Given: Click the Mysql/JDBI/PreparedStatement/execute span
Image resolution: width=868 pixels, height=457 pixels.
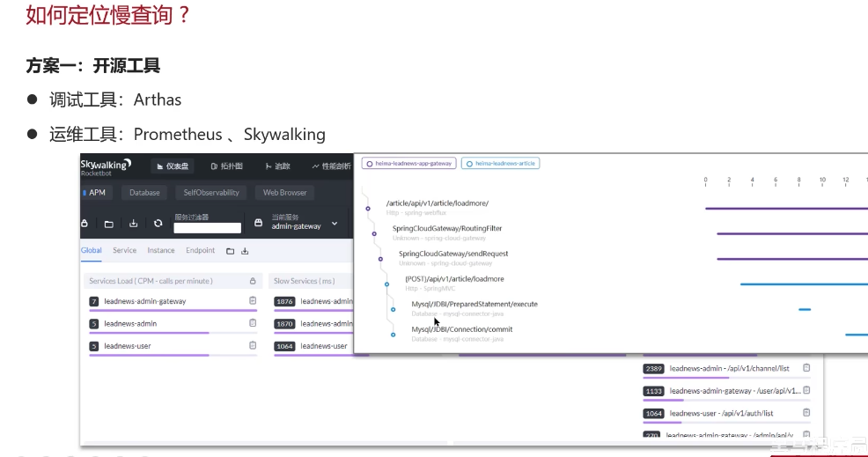Looking at the screenshot, I should tap(474, 304).
